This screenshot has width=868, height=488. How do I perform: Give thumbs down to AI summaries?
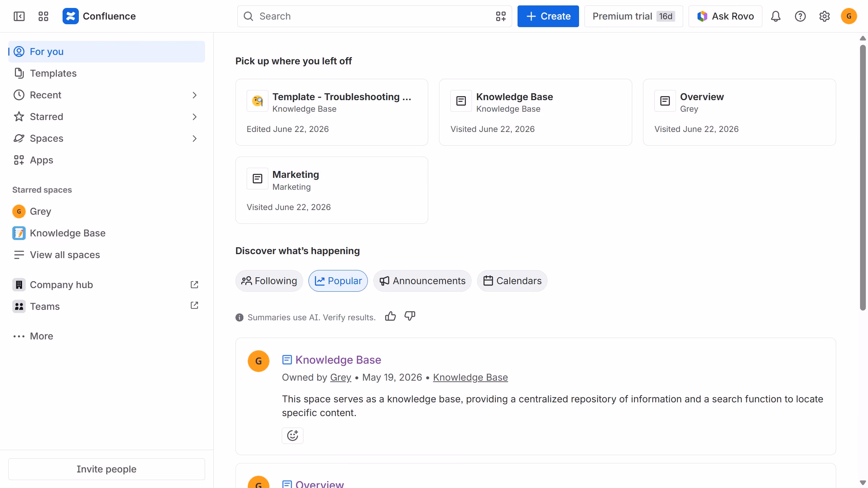pyautogui.click(x=410, y=316)
